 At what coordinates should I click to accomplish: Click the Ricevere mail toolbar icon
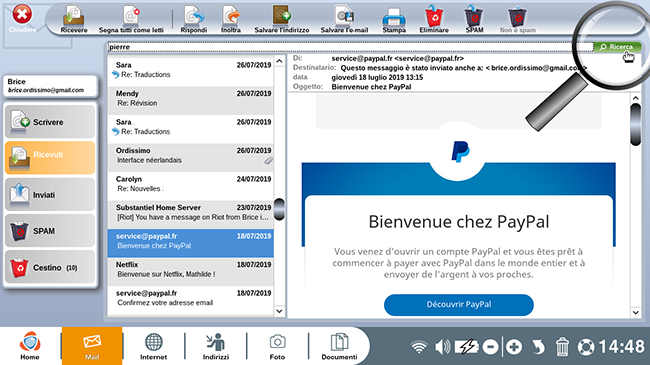(x=74, y=19)
